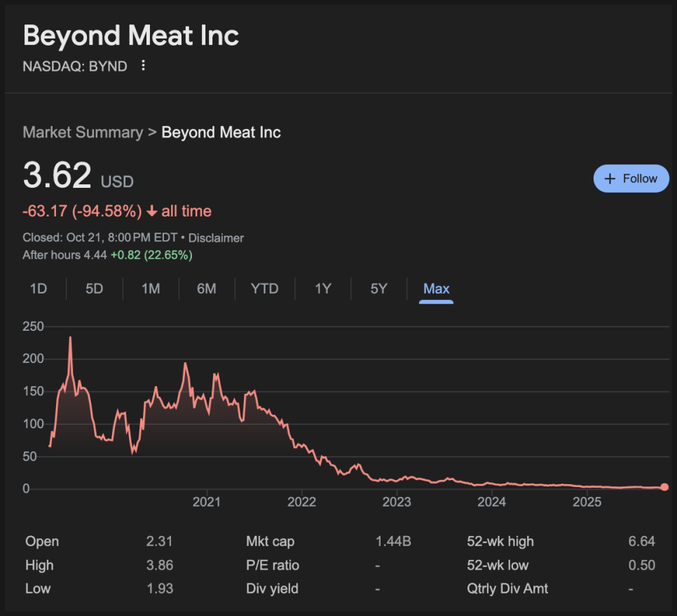677x616 pixels.
Task: Select the 5D time range tab
Action: pyautogui.click(x=95, y=289)
